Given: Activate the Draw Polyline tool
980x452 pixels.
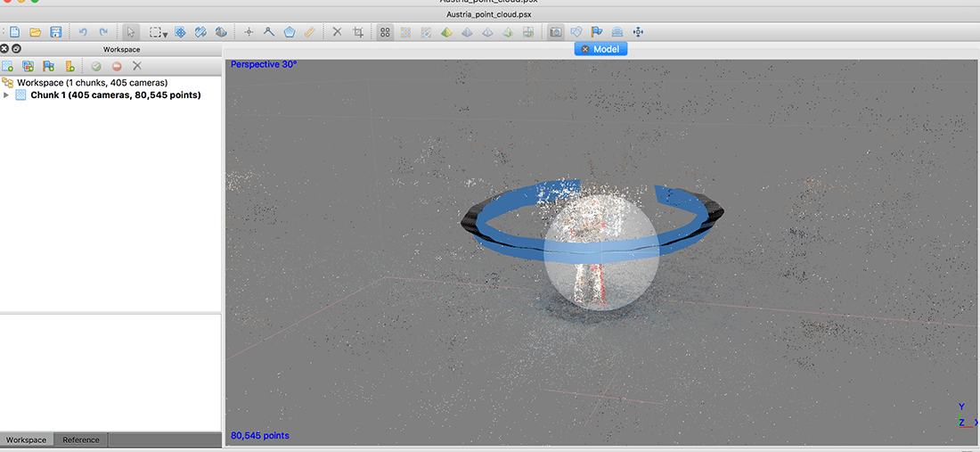Looking at the screenshot, I should pyautogui.click(x=269, y=32).
